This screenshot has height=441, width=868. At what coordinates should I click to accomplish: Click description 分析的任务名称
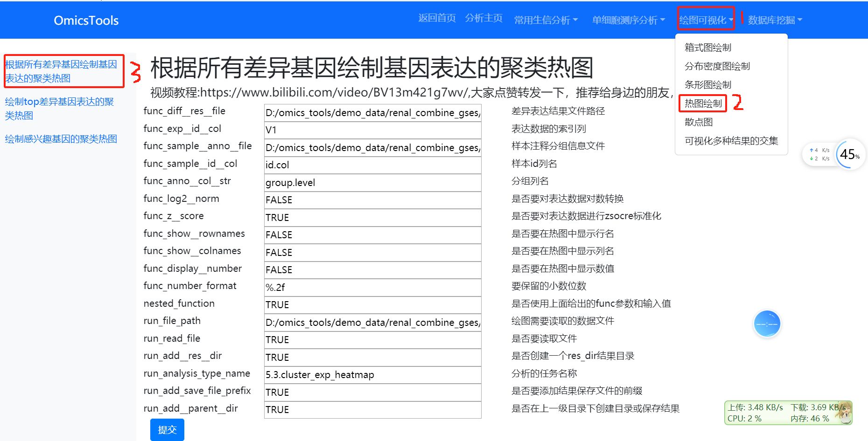click(544, 373)
